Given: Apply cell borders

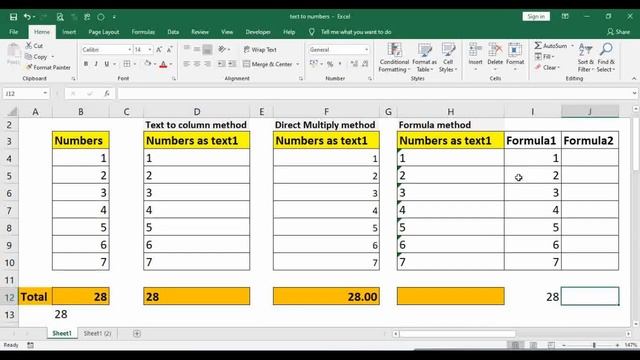Looking at the screenshot, I should [x=127, y=64].
